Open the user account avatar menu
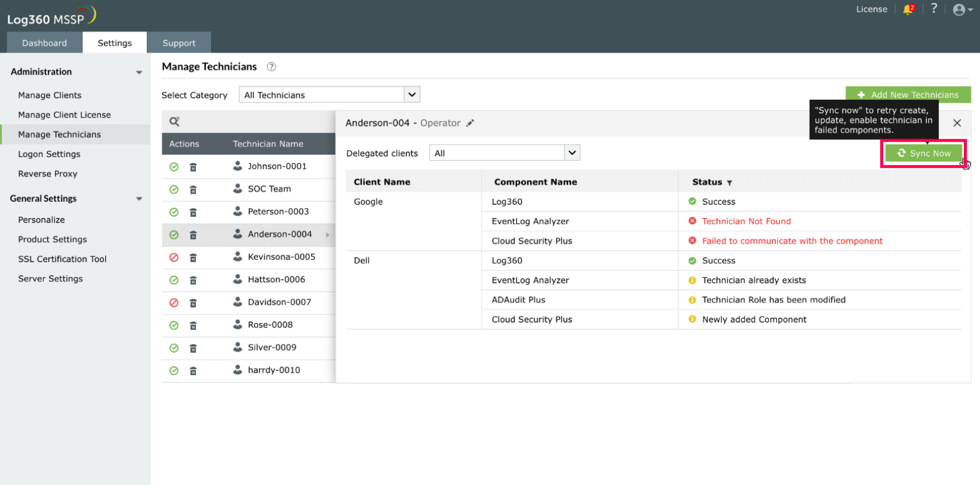The height and width of the screenshot is (485, 980). point(963,10)
